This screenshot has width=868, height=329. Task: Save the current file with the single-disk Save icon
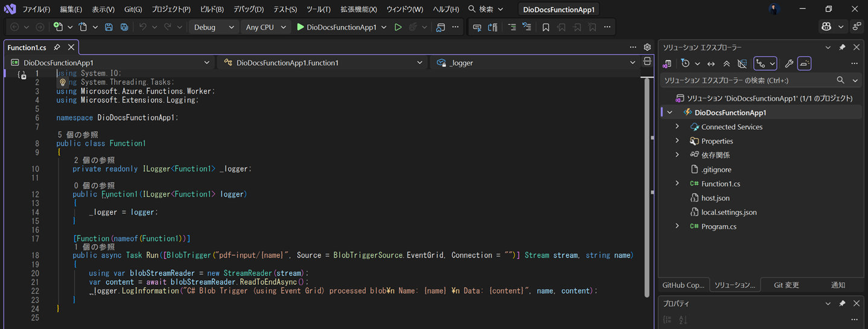coord(109,27)
